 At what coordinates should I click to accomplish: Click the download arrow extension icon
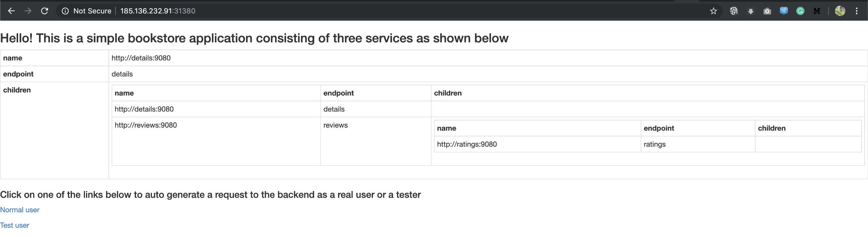click(x=750, y=11)
